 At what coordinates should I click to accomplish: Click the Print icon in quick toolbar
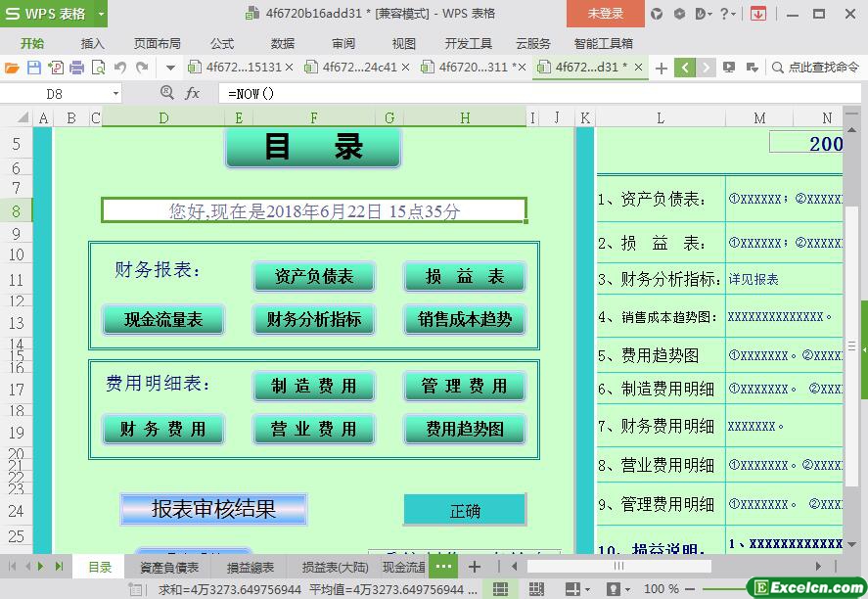[76, 68]
